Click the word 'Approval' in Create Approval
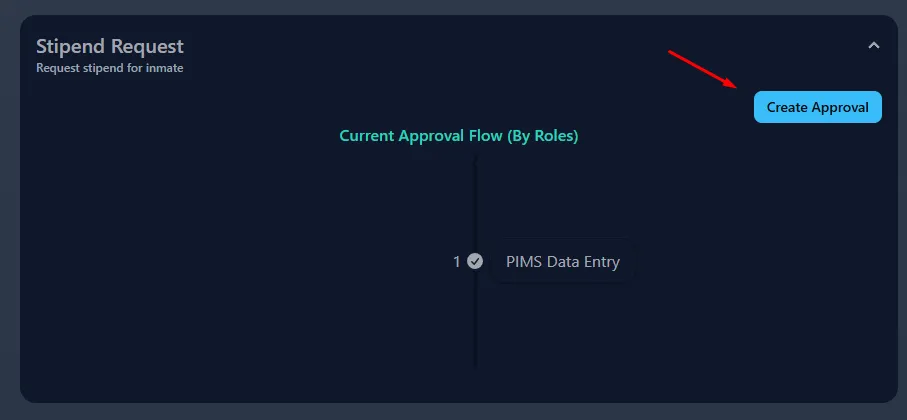Screen dimensions: 907x420 (x=840, y=107)
